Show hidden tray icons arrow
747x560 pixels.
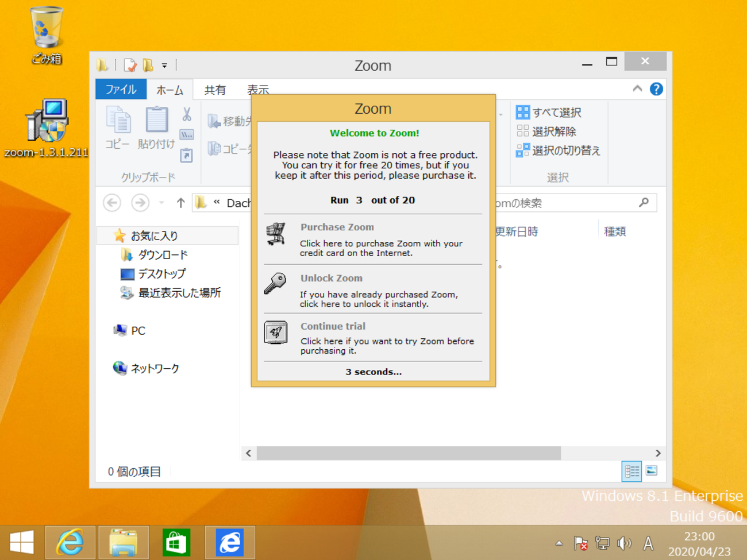[559, 543]
